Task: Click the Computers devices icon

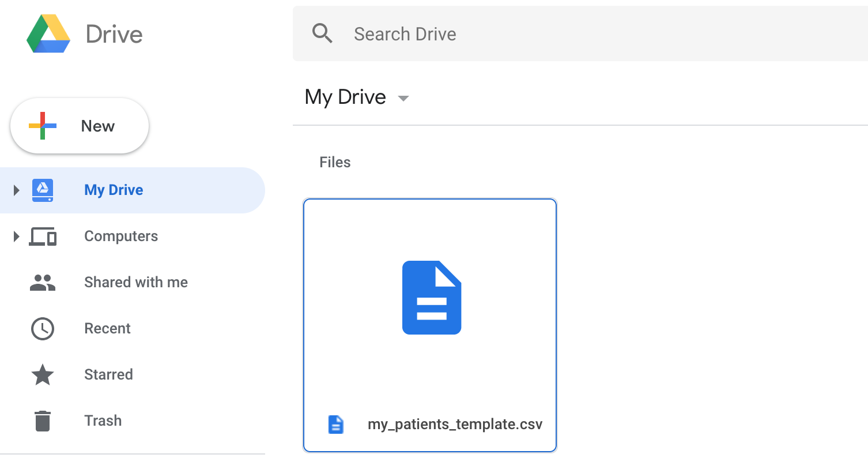Action: coord(43,236)
